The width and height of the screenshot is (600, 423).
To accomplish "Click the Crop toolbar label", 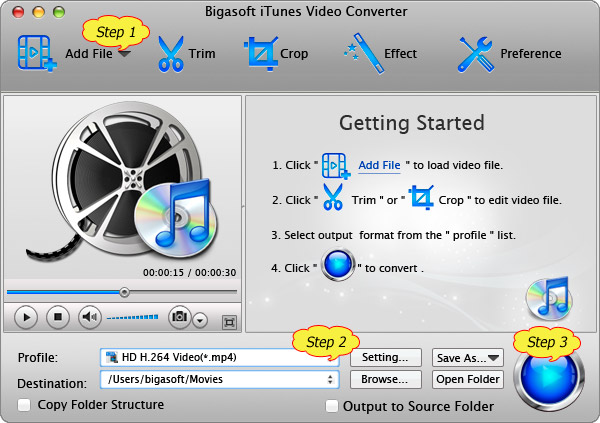I will [294, 54].
